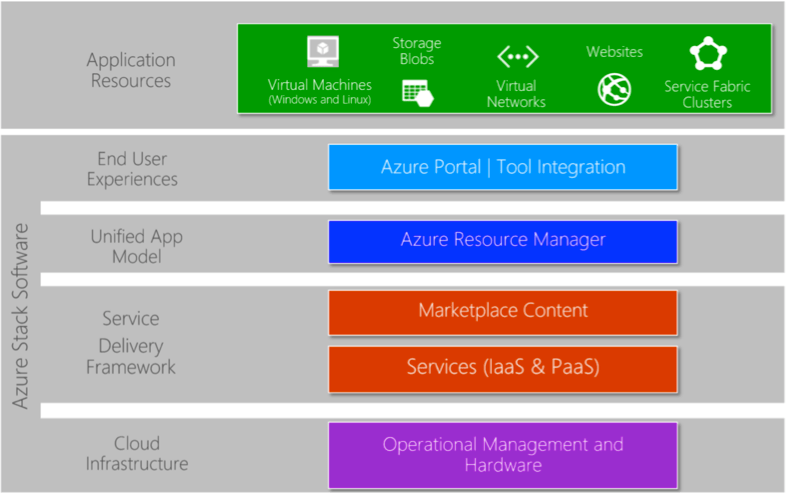
Task: Click the Virtual Machines monitor icon
Action: click(x=322, y=52)
